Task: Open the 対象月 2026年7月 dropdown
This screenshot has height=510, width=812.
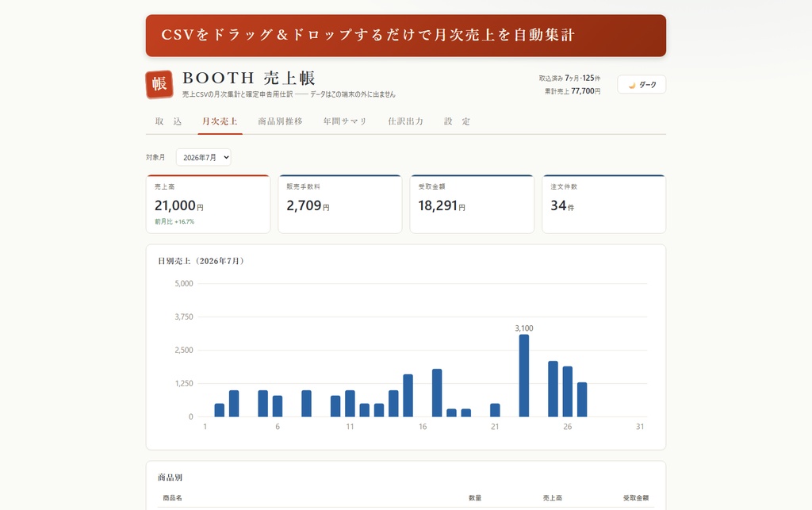Action: (204, 157)
